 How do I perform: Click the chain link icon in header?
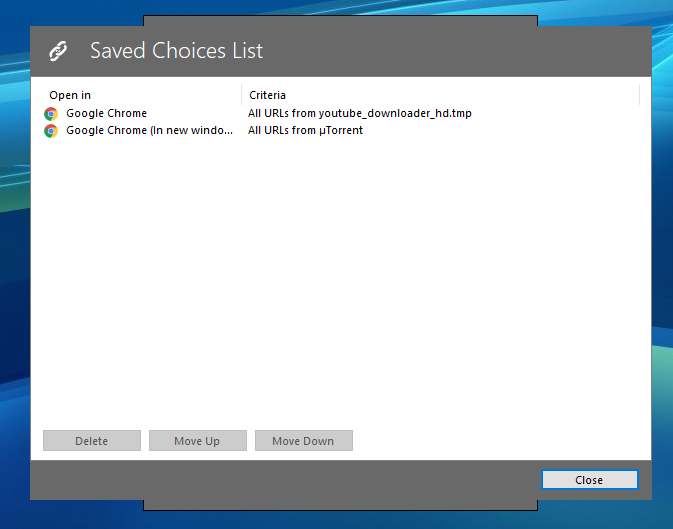[58, 51]
